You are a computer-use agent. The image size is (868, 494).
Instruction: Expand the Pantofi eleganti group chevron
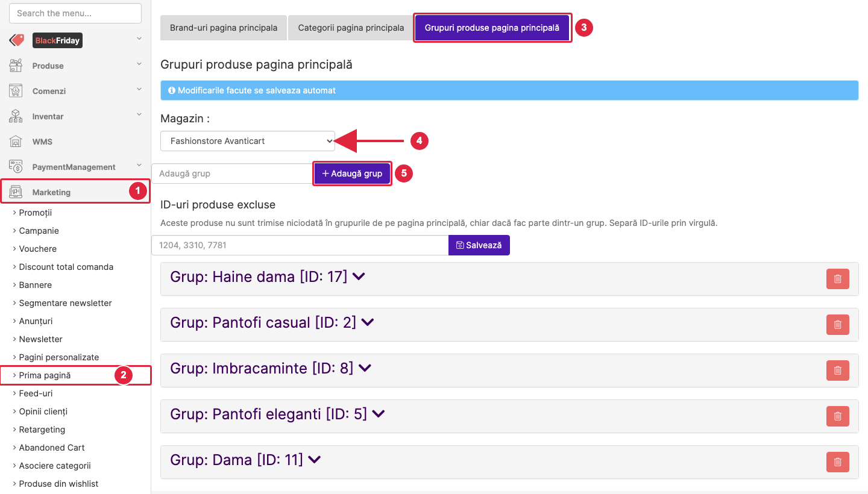click(x=378, y=414)
